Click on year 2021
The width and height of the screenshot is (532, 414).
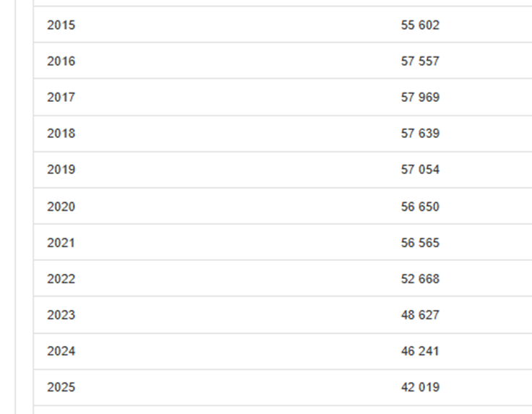pos(61,243)
